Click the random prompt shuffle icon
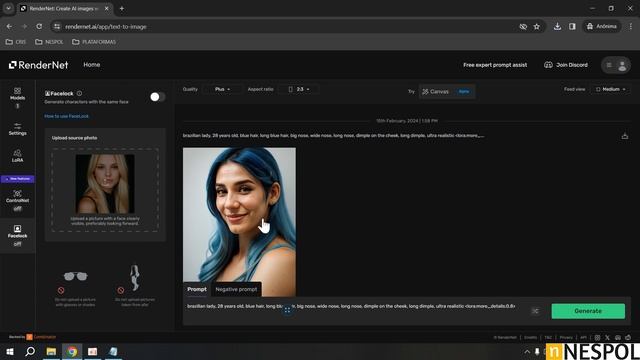Screen dimensions: 640x360 tap(535, 311)
